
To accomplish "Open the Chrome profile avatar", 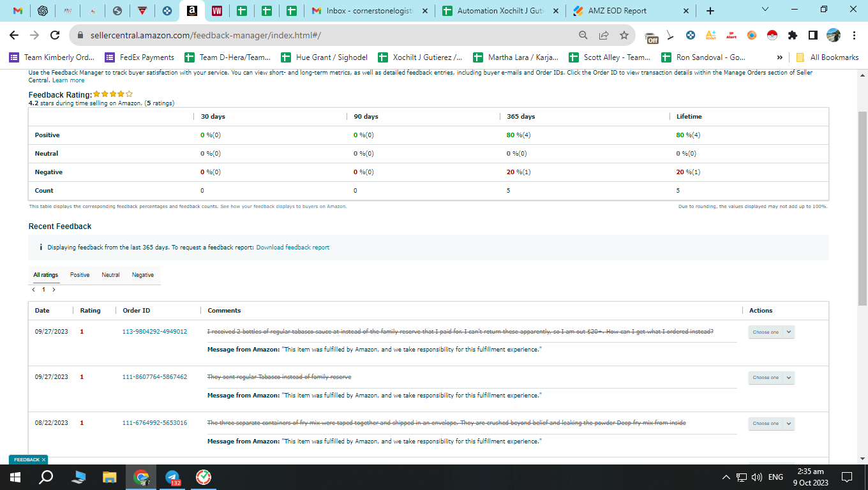I will coord(834,35).
